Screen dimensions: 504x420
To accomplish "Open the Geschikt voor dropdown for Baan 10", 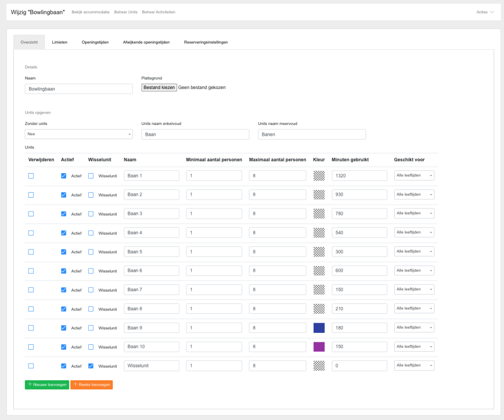I will point(414,347).
